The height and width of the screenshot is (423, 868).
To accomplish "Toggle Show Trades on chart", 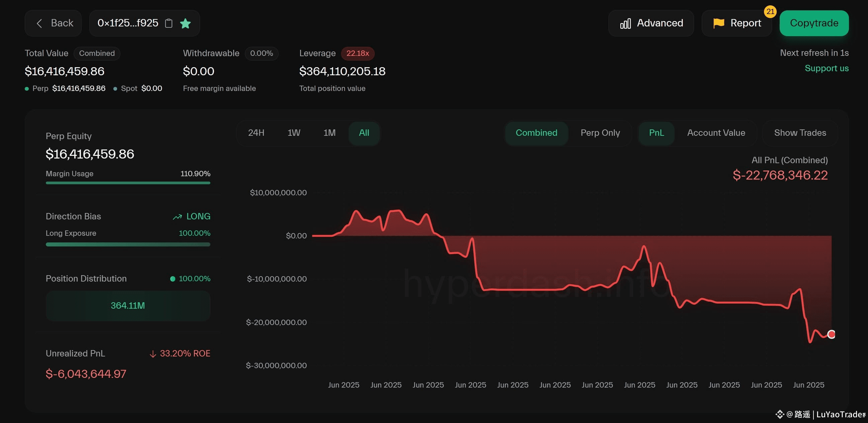I will click(800, 133).
